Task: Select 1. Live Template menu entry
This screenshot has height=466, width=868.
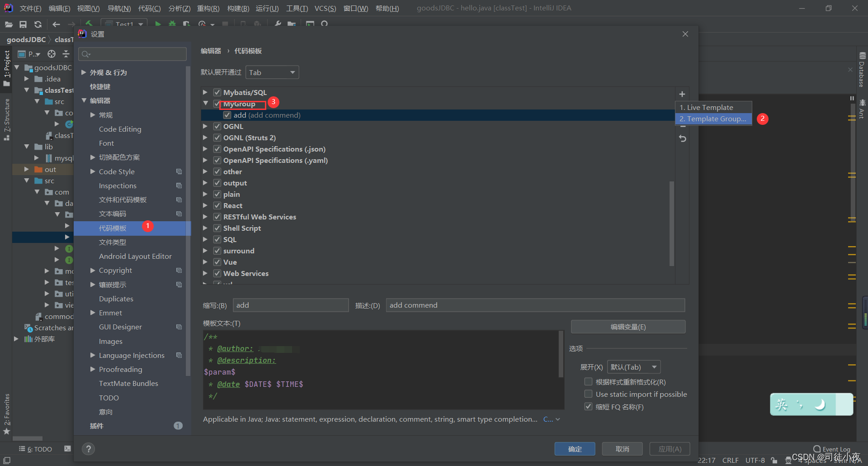Action: point(713,107)
